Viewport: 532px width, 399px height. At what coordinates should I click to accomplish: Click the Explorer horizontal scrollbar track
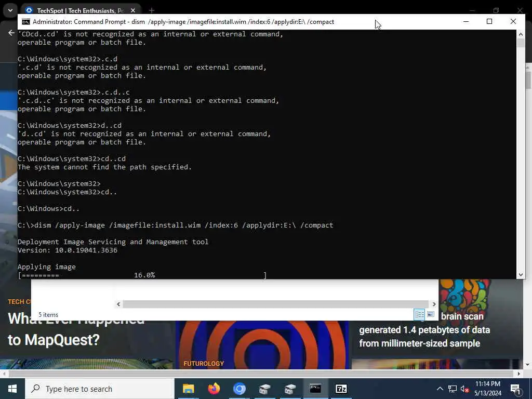pos(276,304)
